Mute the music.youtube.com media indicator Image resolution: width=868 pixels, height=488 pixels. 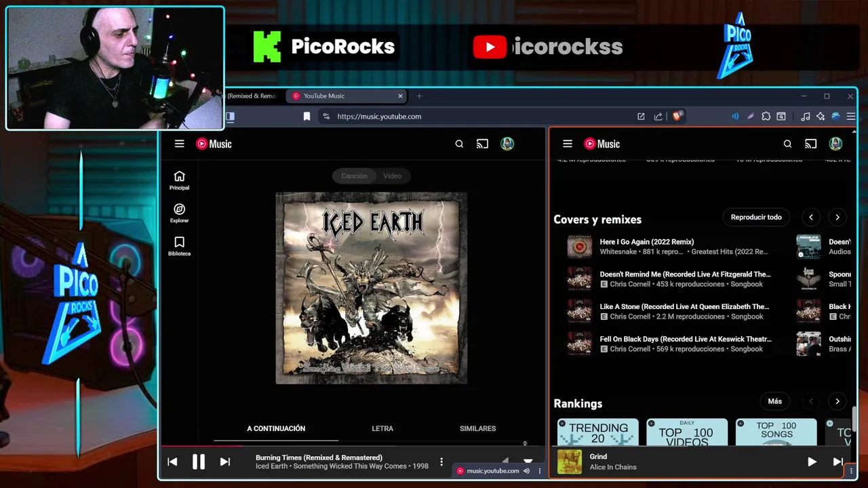tap(526, 471)
